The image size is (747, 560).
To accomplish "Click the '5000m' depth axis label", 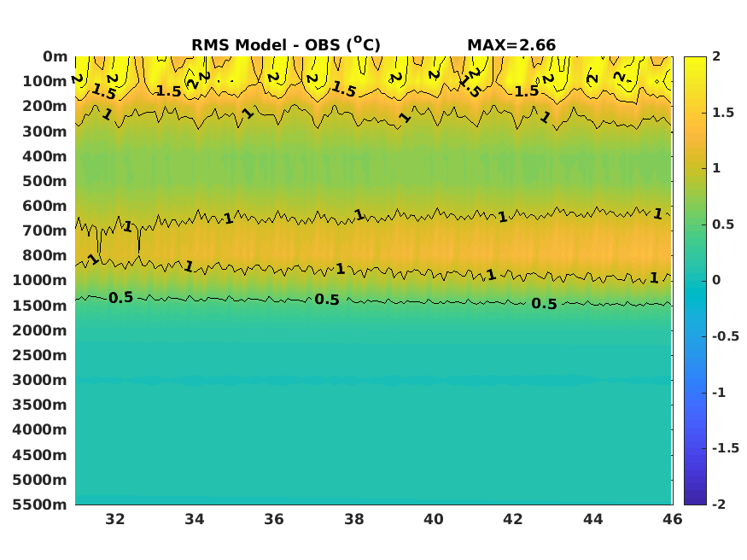I will pyautogui.click(x=40, y=480).
